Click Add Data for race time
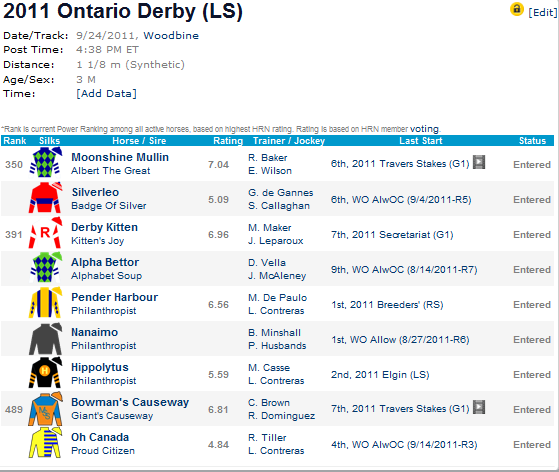 106,93
